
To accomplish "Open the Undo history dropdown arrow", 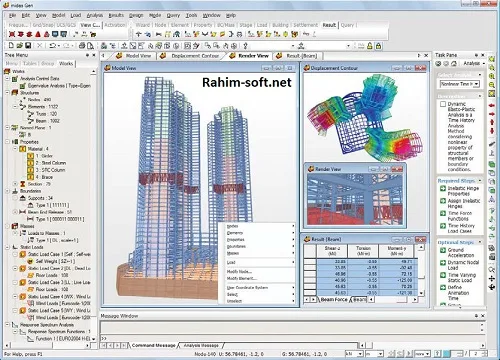I will click(59, 46).
